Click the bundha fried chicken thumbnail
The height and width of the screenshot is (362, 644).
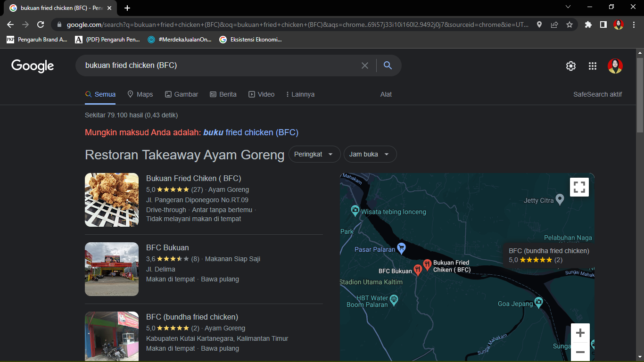pos(112,336)
